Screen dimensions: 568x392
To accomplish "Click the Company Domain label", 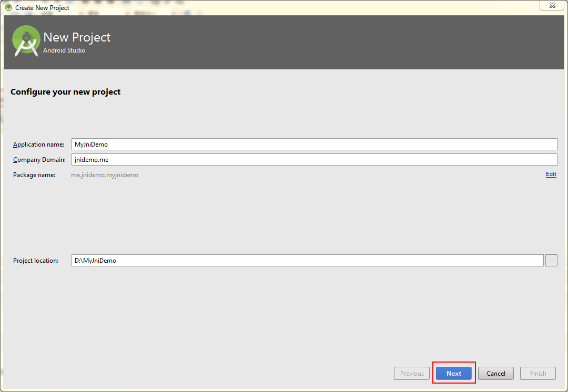I will point(39,160).
